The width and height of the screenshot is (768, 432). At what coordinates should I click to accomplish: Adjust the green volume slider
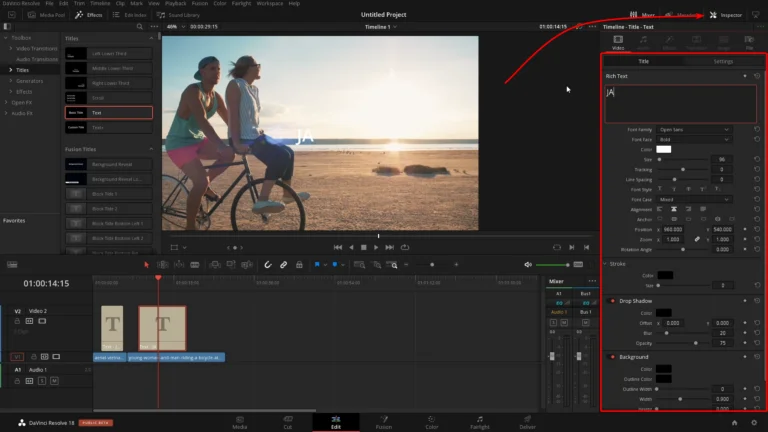(552, 265)
